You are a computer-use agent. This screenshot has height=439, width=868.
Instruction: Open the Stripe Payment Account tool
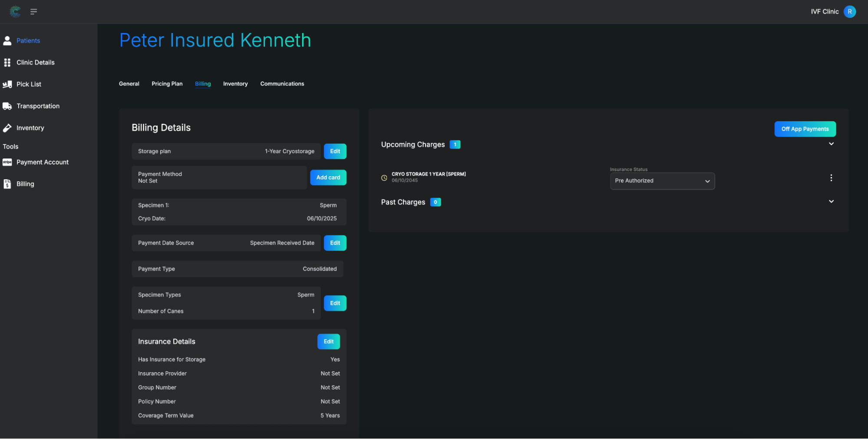[x=42, y=162]
